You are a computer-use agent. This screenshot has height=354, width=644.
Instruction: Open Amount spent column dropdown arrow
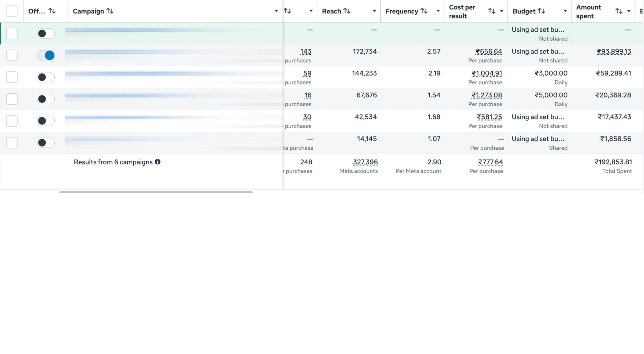629,11
